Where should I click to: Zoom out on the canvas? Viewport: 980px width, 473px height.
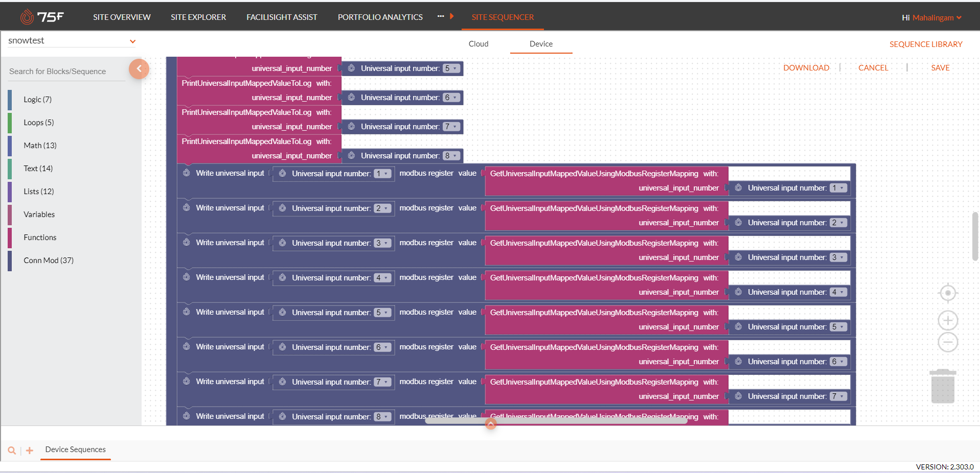point(947,342)
